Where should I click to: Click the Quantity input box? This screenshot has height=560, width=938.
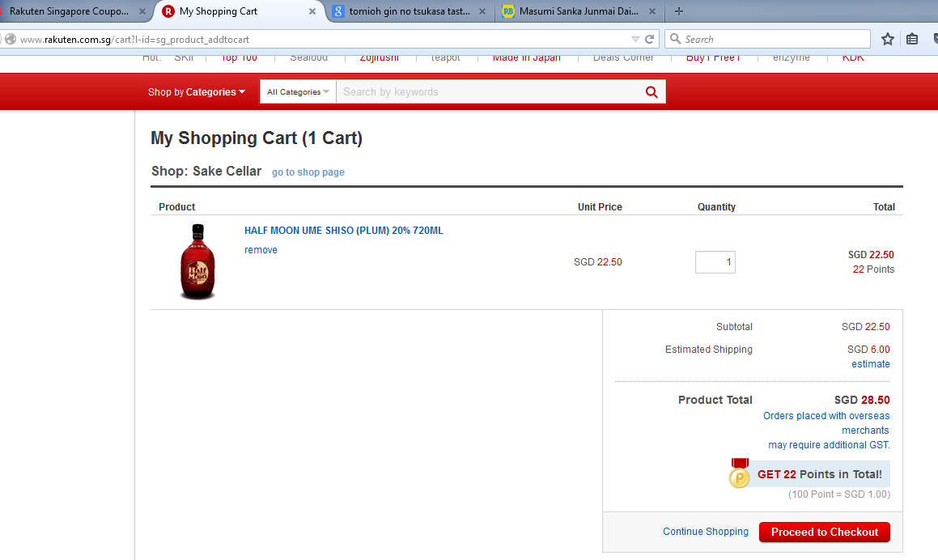(715, 262)
